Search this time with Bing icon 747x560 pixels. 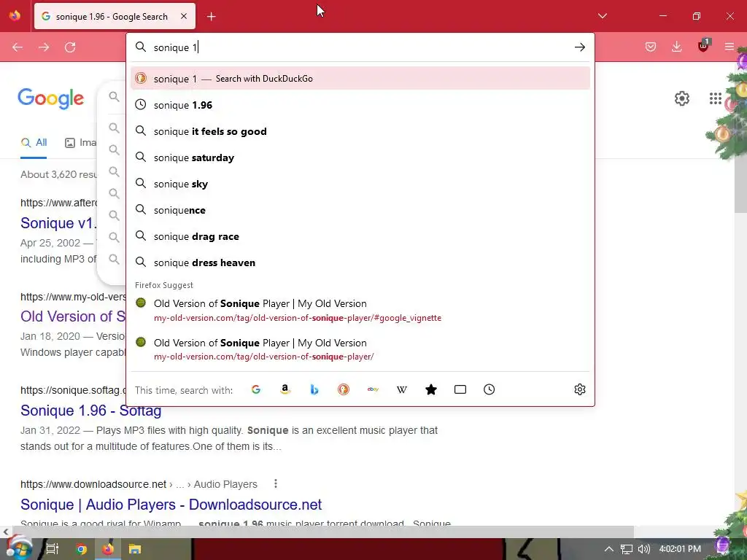(314, 389)
